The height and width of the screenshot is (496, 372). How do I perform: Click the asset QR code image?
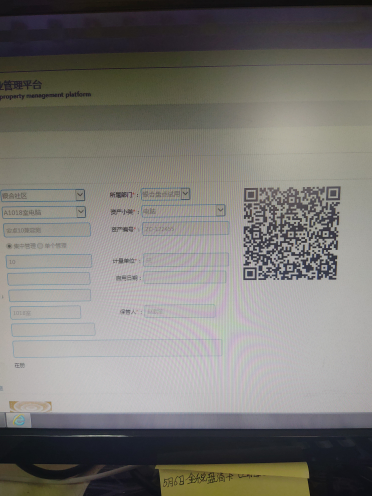pos(292,233)
